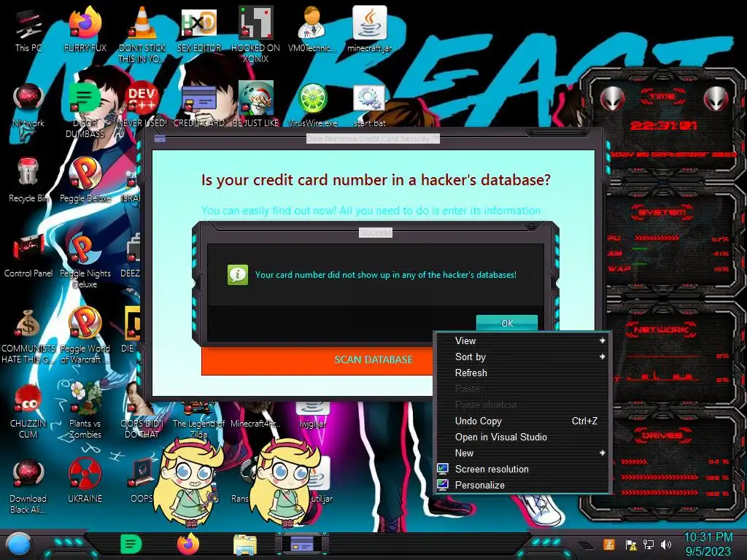
Task: Expand the Sort by submenu
Action: pyautogui.click(x=522, y=357)
